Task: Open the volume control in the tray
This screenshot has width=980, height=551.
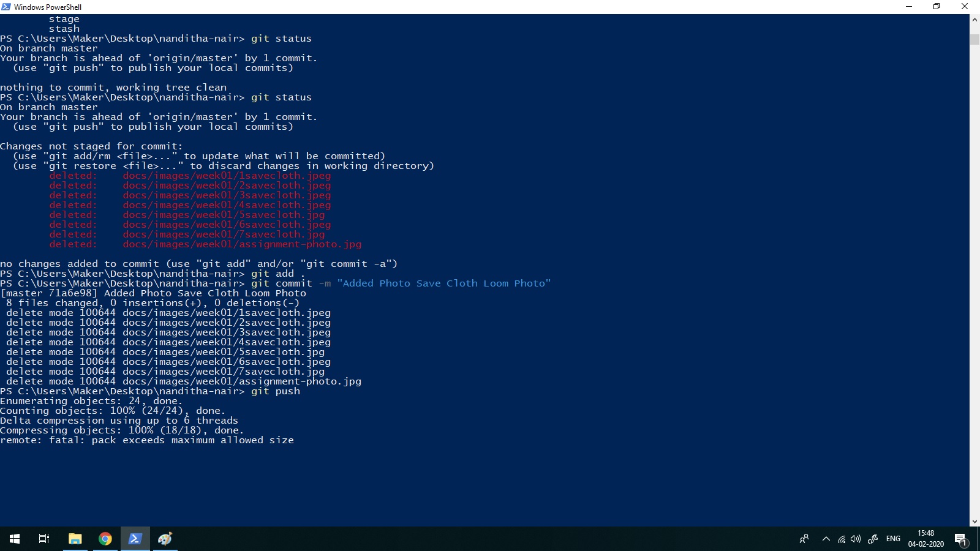Action: (856, 539)
